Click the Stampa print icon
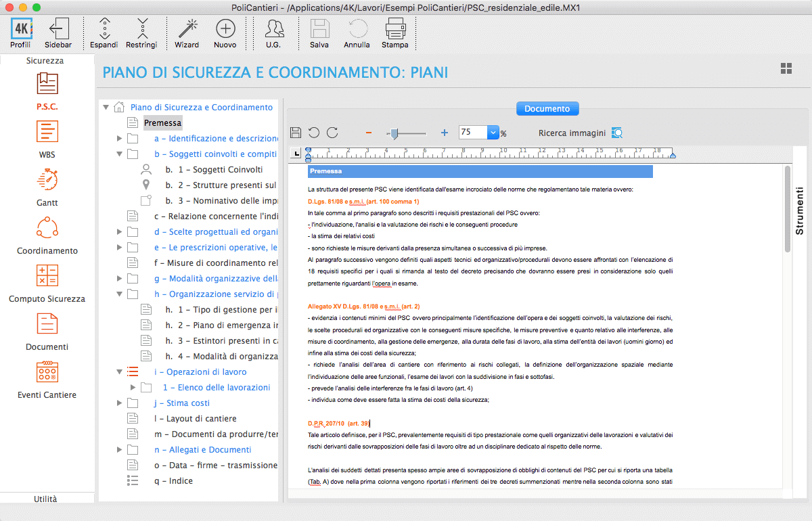The width and height of the screenshot is (812, 521). [x=395, y=29]
